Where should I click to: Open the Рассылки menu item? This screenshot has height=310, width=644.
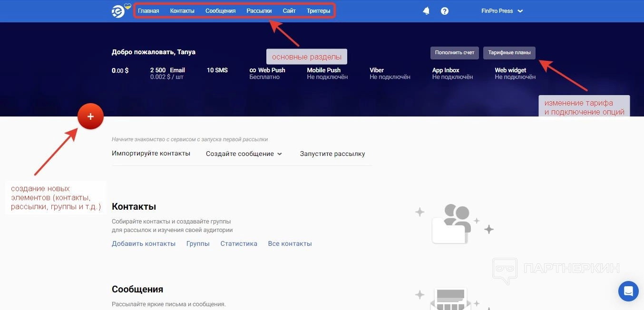[x=259, y=11]
